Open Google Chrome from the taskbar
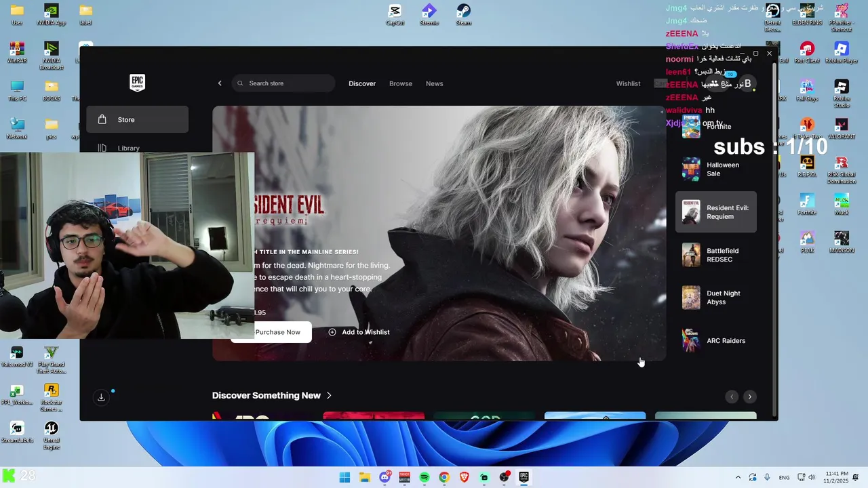868x488 pixels. click(444, 477)
